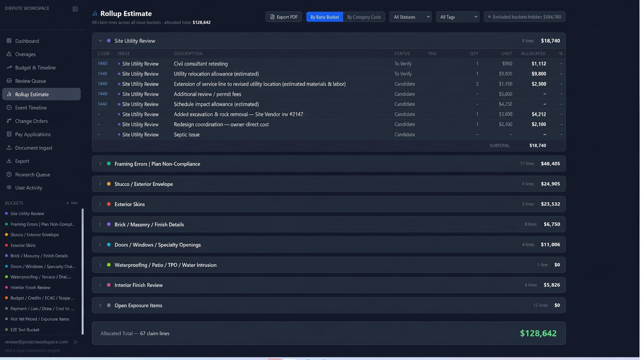Collapse the Site Utility Review section
644x360 pixels.
point(100,41)
